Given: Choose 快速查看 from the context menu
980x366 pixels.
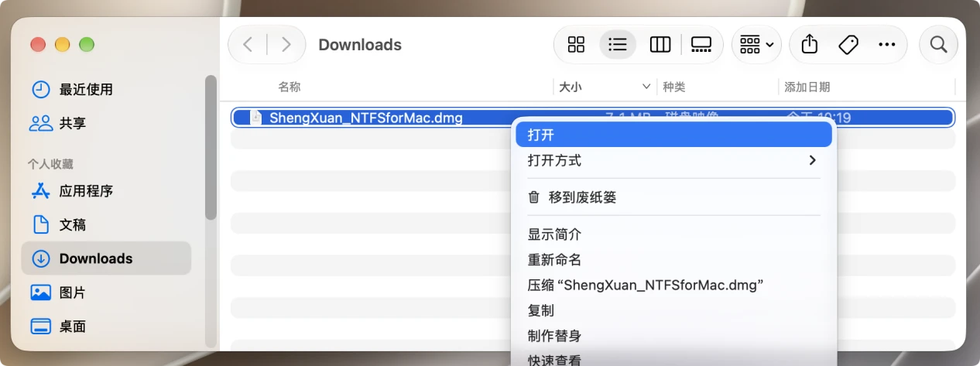Looking at the screenshot, I should (x=673, y=359).
